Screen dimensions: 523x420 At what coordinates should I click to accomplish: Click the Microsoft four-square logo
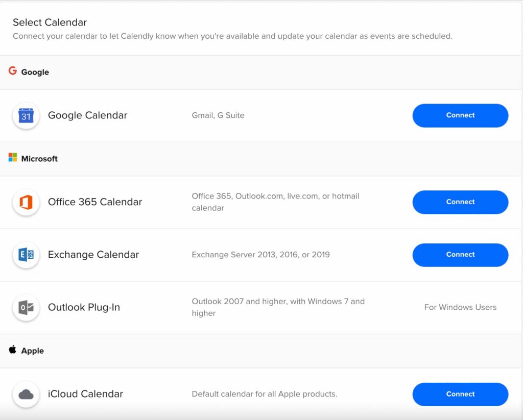pos(13,157)
